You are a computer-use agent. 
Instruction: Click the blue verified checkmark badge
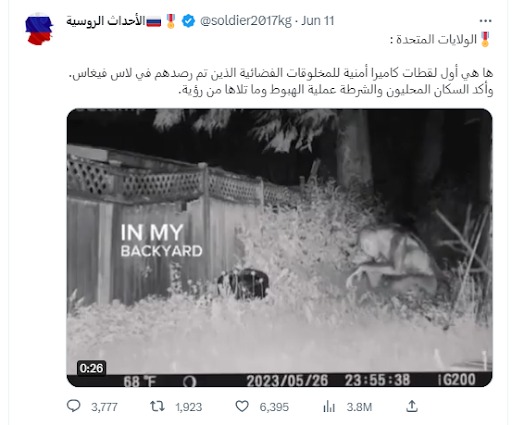(x=188, y=21)
